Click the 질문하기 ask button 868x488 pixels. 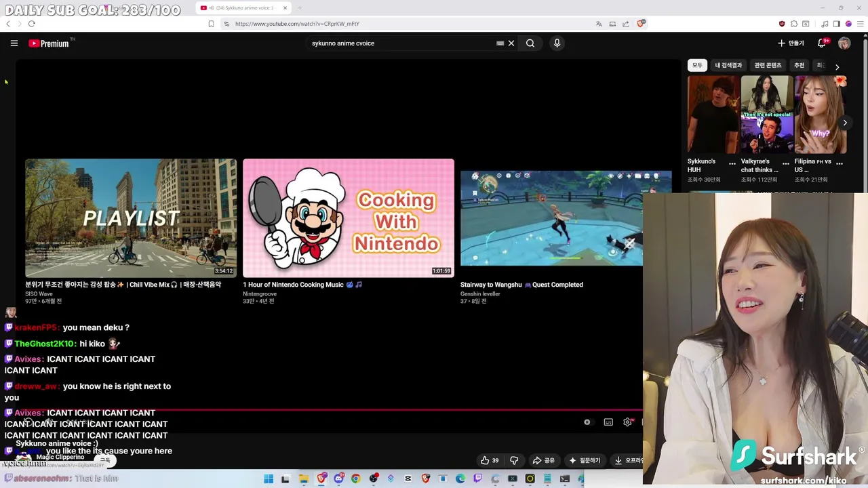pos(585,460)
